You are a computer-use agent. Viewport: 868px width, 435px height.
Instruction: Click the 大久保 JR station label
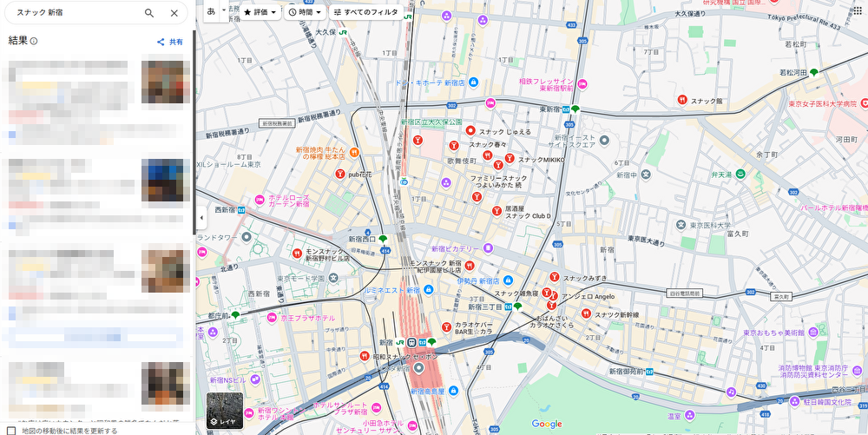point(326,32)
